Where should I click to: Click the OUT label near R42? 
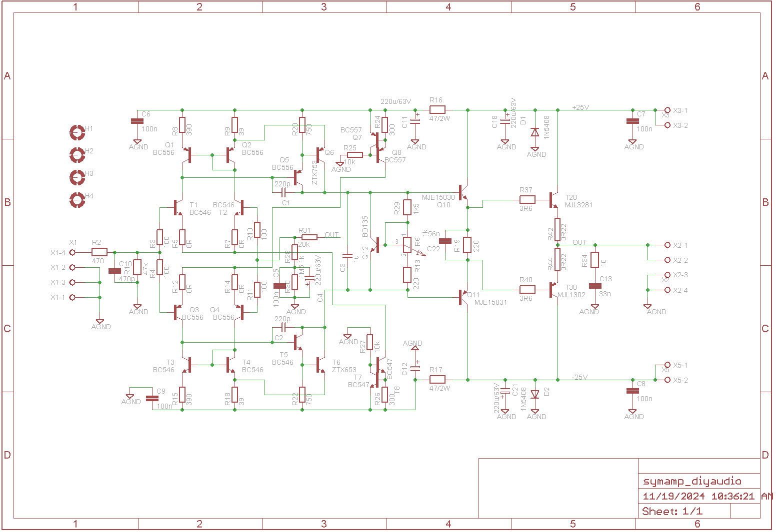579,242
